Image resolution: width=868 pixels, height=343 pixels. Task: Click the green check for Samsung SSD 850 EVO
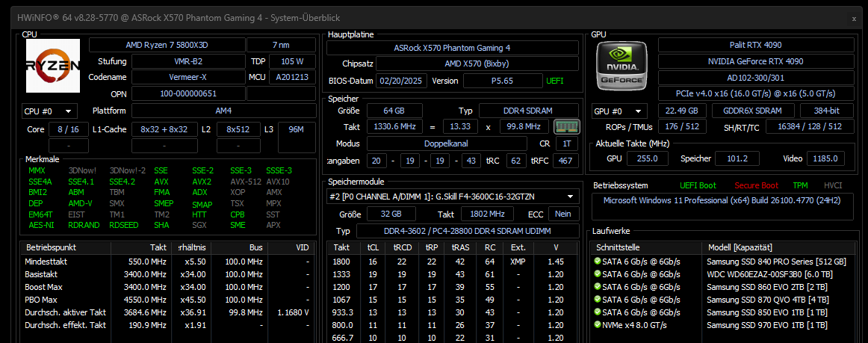(x=598, y=312)
